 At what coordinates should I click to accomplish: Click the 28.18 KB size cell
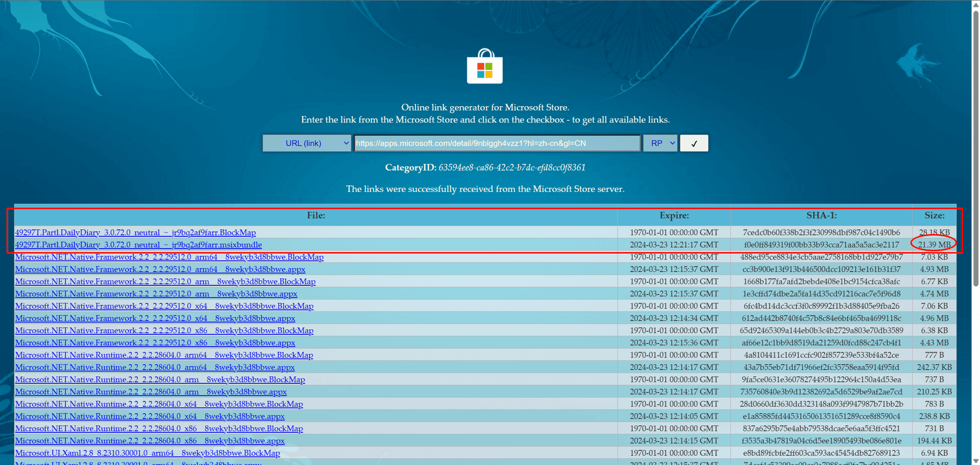(935, 233)
